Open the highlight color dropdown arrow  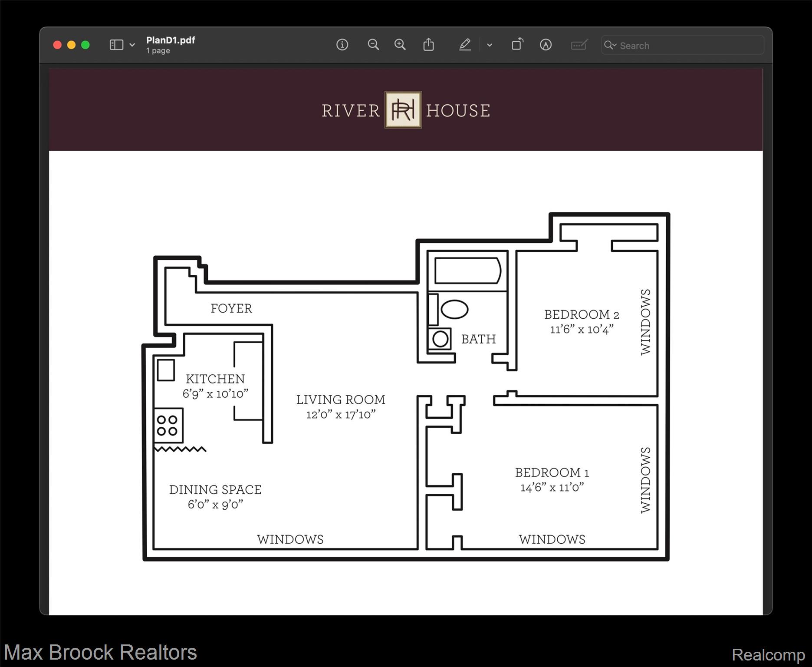[x=490, y=45]
